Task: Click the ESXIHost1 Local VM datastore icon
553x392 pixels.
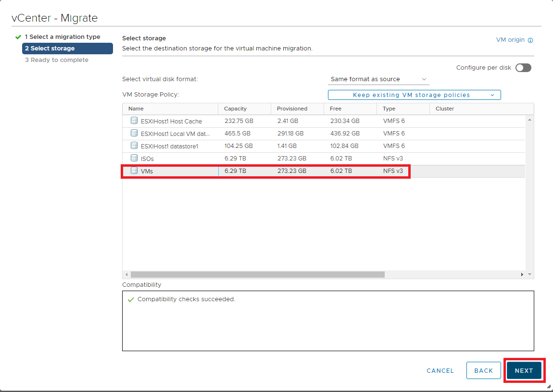Action: (x=134, y=133)
